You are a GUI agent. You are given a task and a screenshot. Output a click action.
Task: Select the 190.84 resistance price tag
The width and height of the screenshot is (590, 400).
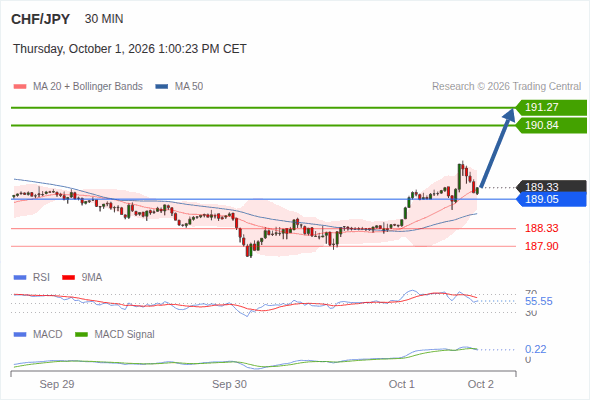[551, 125]
